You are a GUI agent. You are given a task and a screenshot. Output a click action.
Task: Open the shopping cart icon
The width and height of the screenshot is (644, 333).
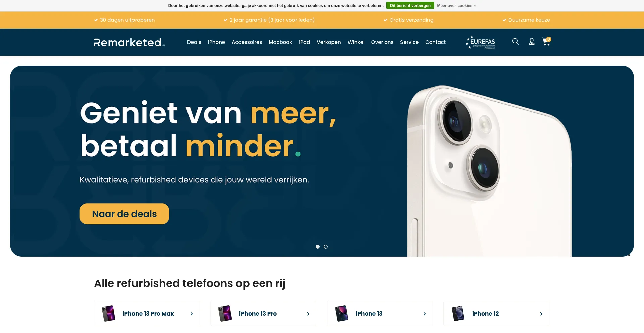(x=546, y=41)
